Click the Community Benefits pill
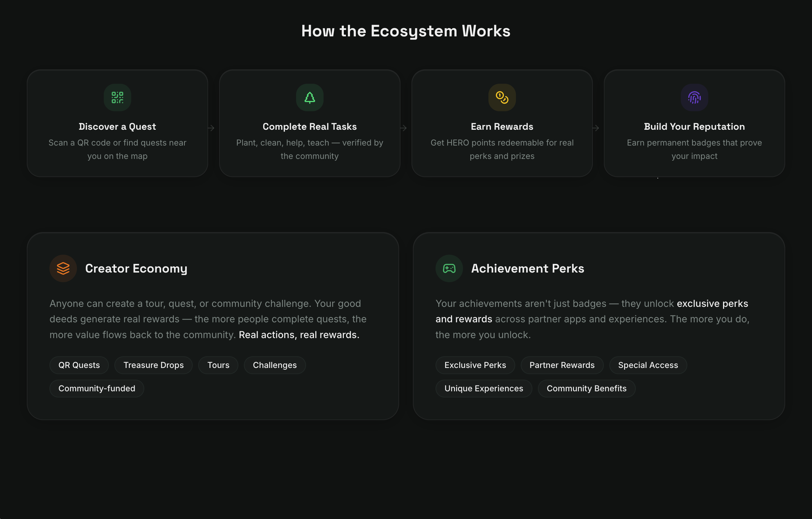This screenshot has height=519, width=812. [586, 389]
